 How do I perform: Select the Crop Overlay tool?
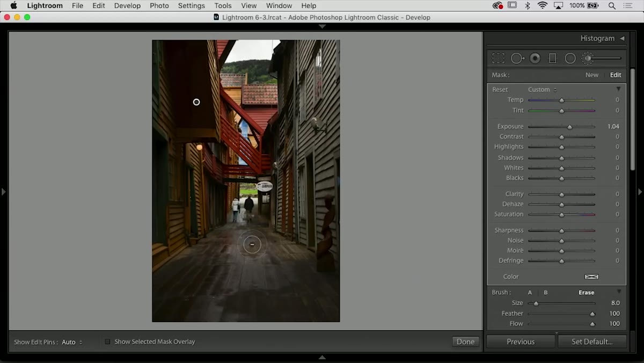[499, 58]
